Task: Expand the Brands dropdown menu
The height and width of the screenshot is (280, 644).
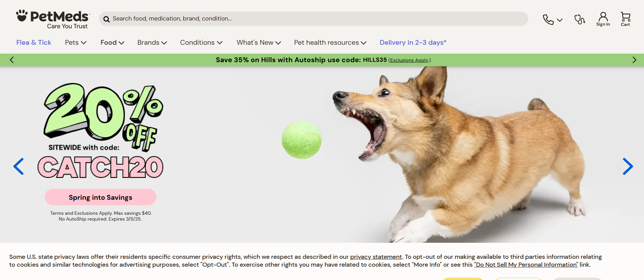Action: [x=152, y=43]
